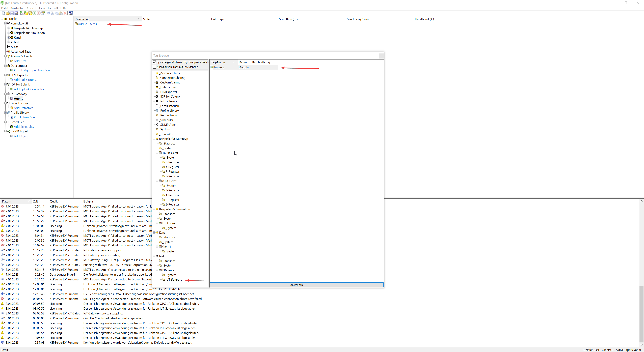Click the Open Project folder icon
644x352 pixels.
coord(8,13)
